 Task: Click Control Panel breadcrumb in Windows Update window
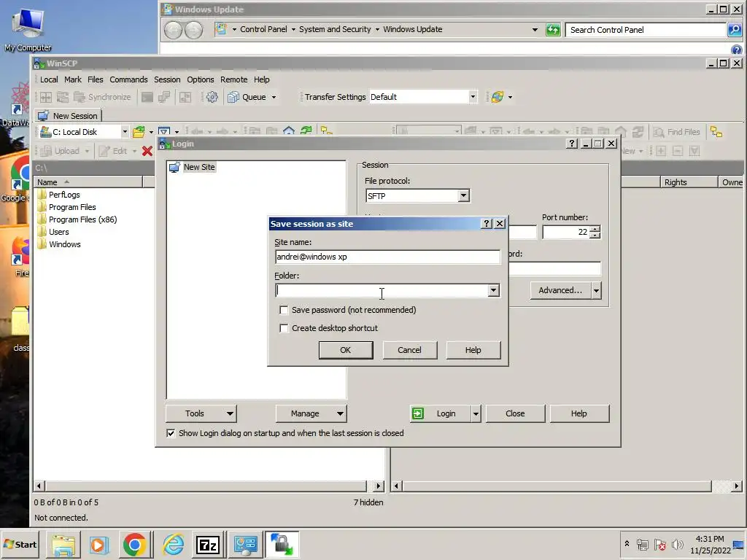pos(263,29)
